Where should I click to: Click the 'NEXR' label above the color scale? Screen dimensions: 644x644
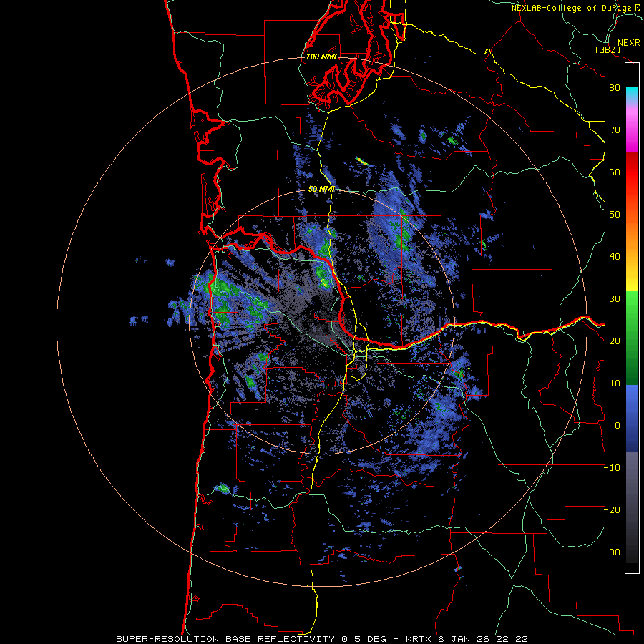click(x=628, y=43)
